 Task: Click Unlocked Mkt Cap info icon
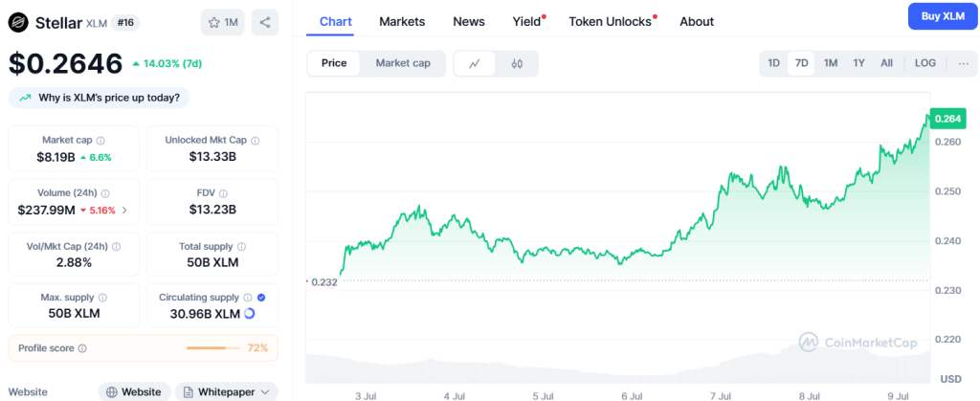click(x=255, y=141)
